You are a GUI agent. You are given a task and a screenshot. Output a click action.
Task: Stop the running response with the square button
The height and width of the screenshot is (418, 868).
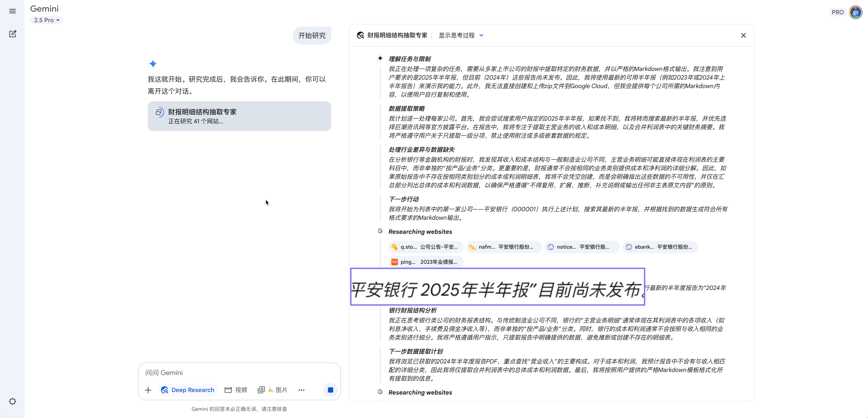click(x=330, y=390)
